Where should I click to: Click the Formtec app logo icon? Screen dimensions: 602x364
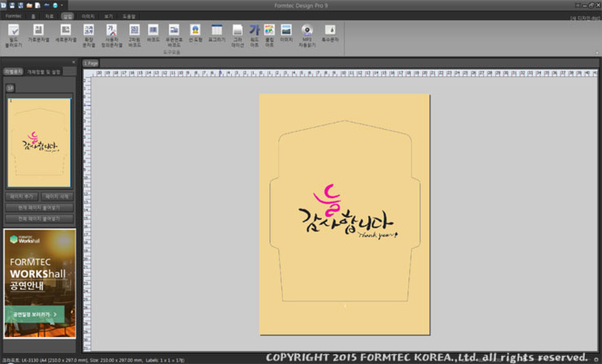point(4,5)
